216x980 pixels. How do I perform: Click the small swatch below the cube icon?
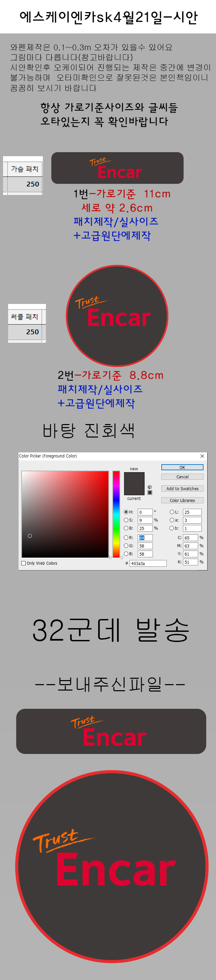pos(150,493)
